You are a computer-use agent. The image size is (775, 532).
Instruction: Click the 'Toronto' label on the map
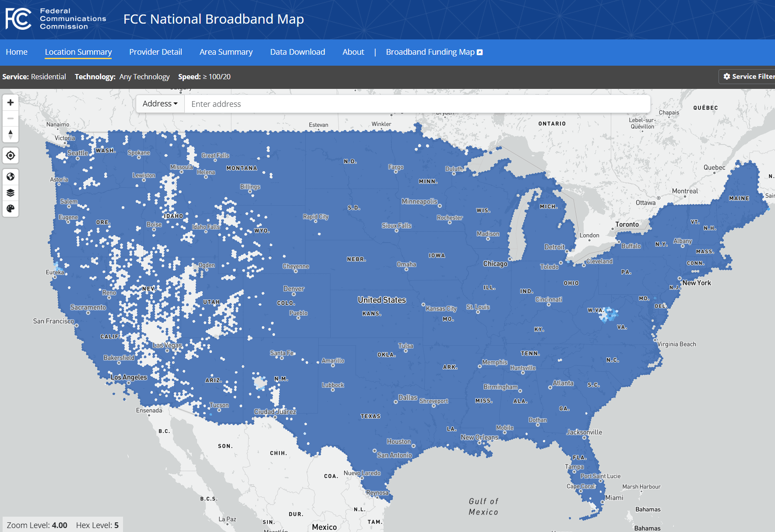(627, 224)
